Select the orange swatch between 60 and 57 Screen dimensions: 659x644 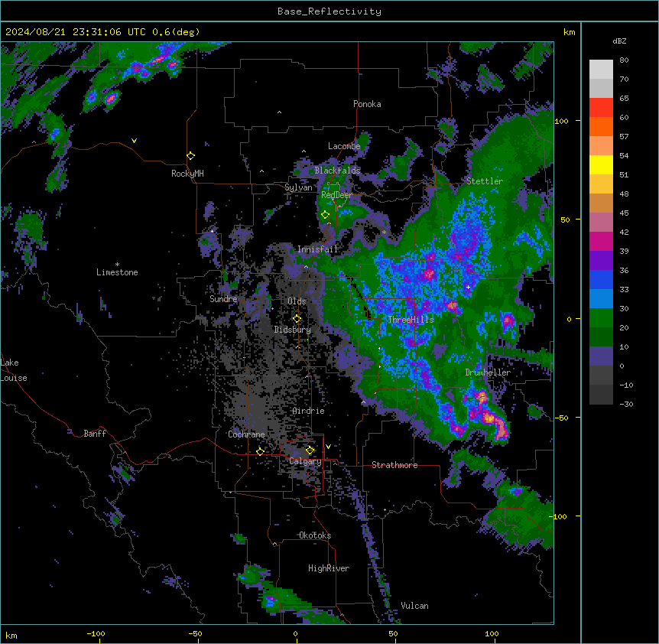click(x=601, y=126)
